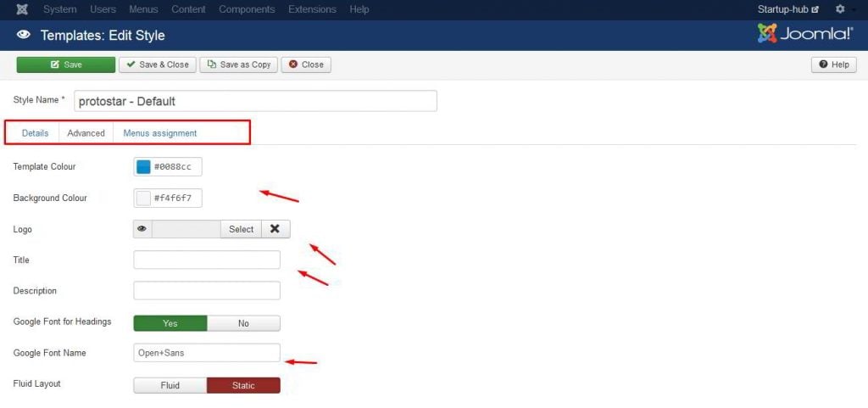Screen dimensions: 868x408
Task: Choose Fluid layout option
Action: pyautogui.click(x=170, y=385)
